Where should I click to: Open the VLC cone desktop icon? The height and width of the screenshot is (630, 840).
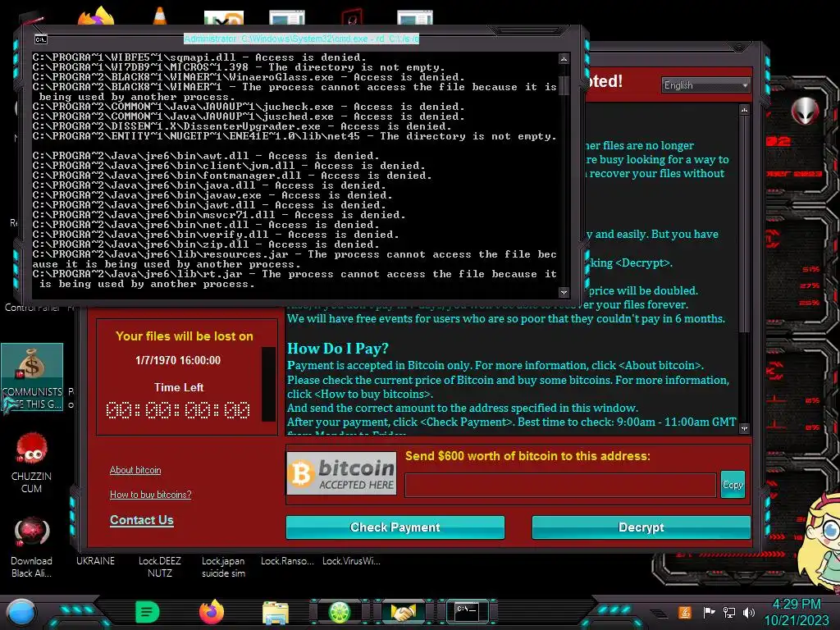(160, 16)
